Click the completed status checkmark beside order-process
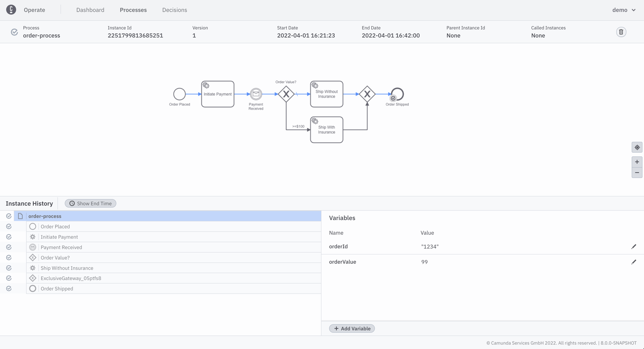Viewport: 644px width, 349px height. [9, 216]
